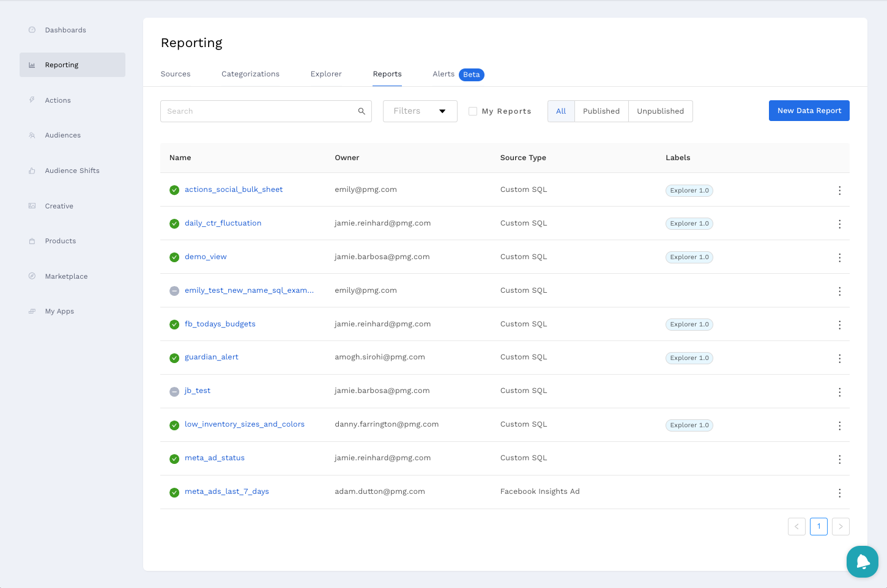The height and width of the screenshot is (588, 887).
Task: Select the Published filter toggle
Action: click(601, 111)
